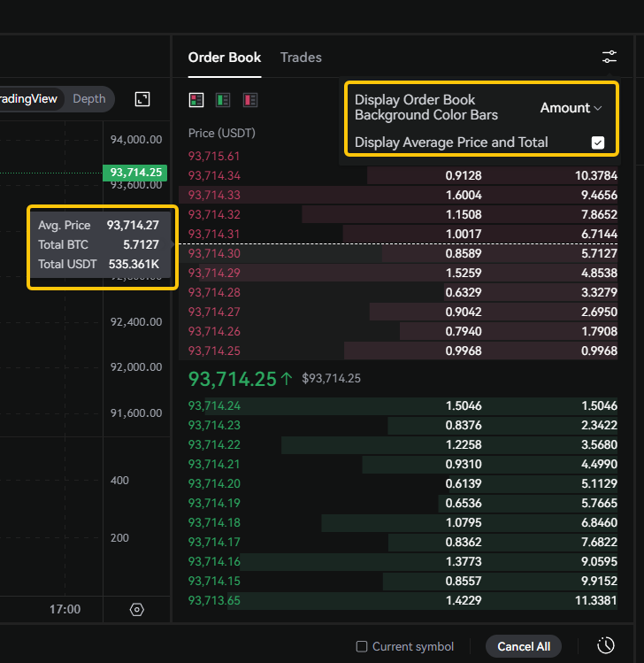Viewport: 644px width, 663px height.
Task: Show buy orders only view
Action: click(224, 99)
